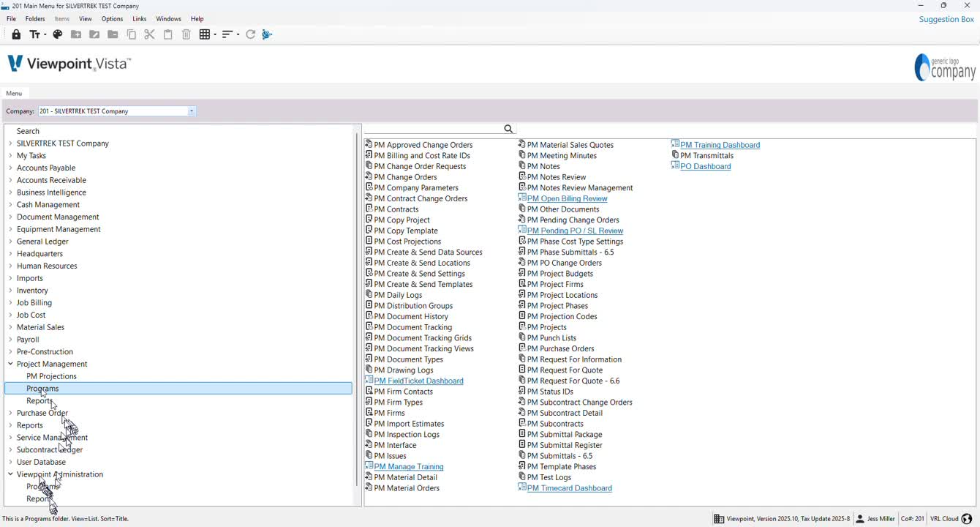Click the PO Dashboard link icon
The image size is (980, 527).
pyautogui.click(x=675, y=165)
